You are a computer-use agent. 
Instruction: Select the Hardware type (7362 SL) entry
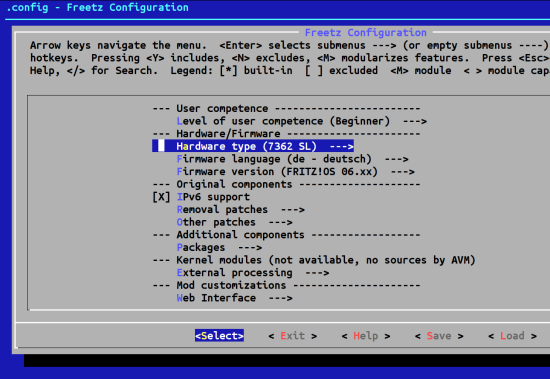tap(253, 146)
